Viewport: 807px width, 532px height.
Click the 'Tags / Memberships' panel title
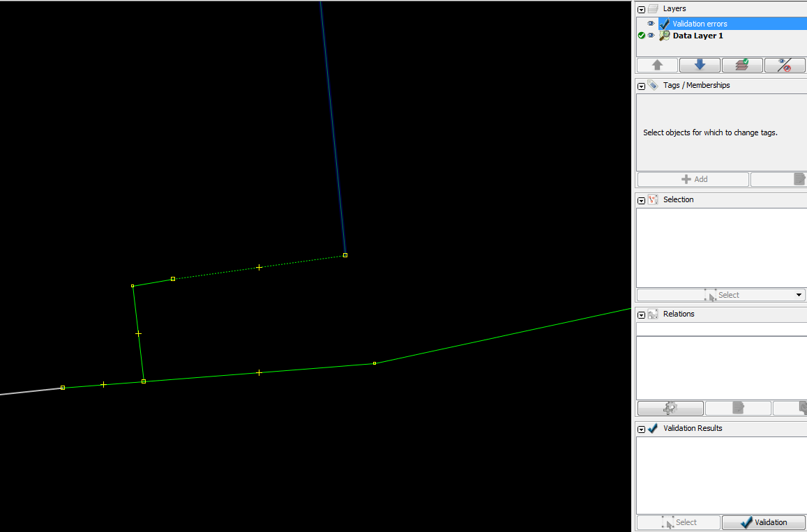[x=696, y=85]
